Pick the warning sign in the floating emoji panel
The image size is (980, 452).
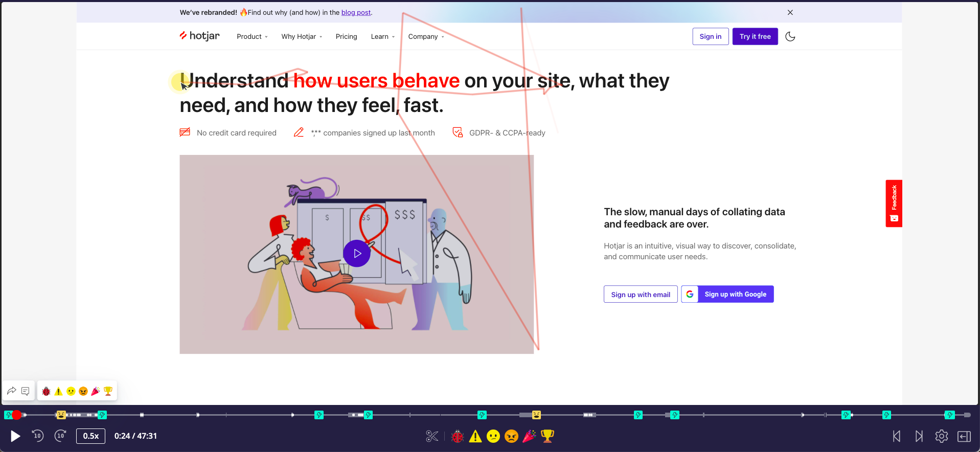(x=58, y=391)
